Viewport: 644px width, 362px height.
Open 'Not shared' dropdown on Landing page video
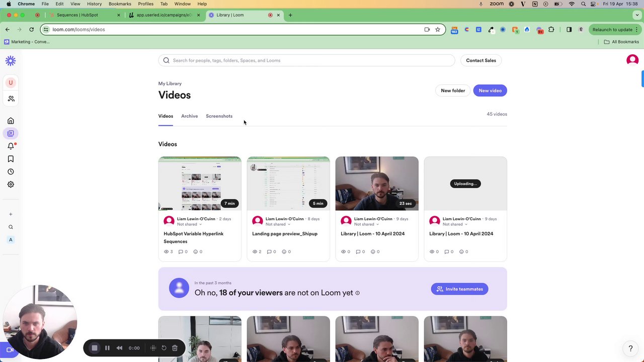277,224
